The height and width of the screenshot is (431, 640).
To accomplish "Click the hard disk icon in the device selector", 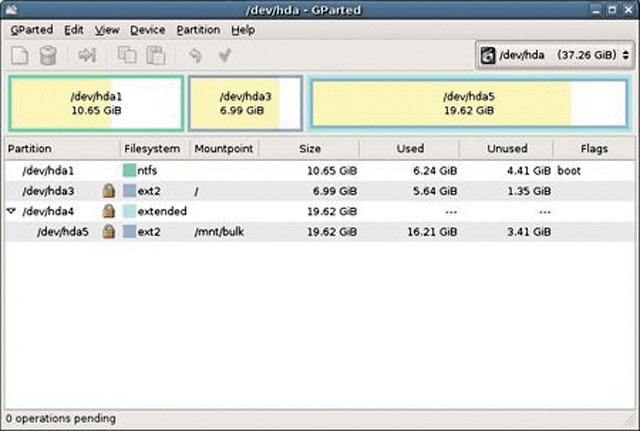I will (x=488, y=55).
